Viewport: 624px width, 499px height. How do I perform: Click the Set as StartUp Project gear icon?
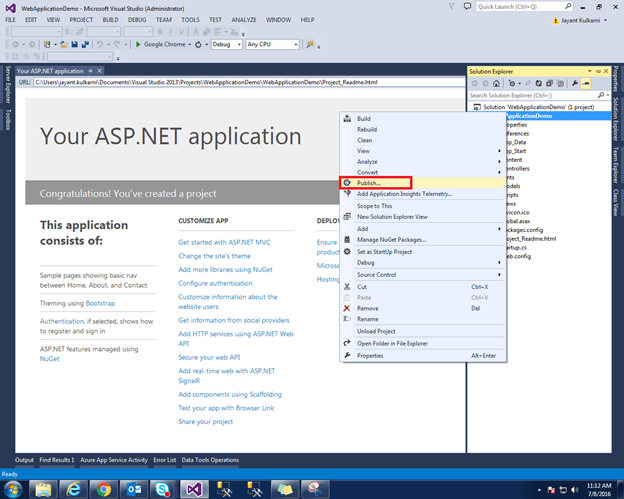[x=347, y=251]
